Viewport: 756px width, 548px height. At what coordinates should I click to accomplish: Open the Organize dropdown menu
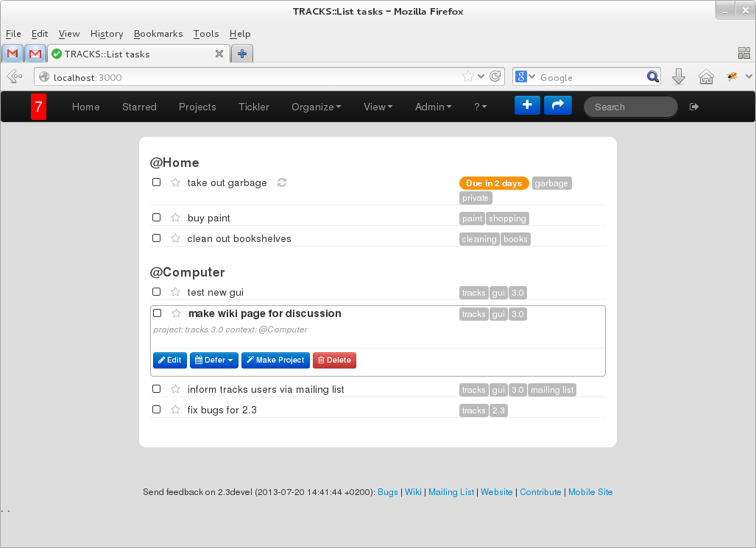pos(316,107)
